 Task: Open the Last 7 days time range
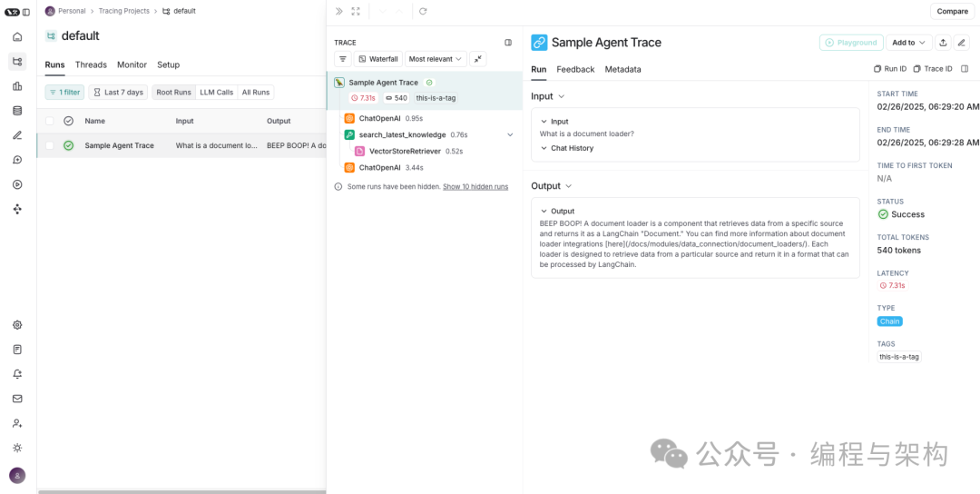point(118,92)
